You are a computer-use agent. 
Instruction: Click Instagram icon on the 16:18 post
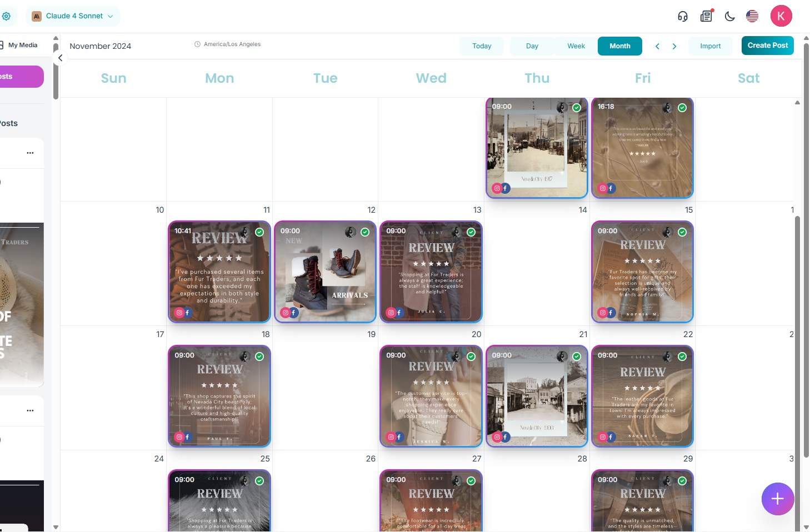pos(602,188)
